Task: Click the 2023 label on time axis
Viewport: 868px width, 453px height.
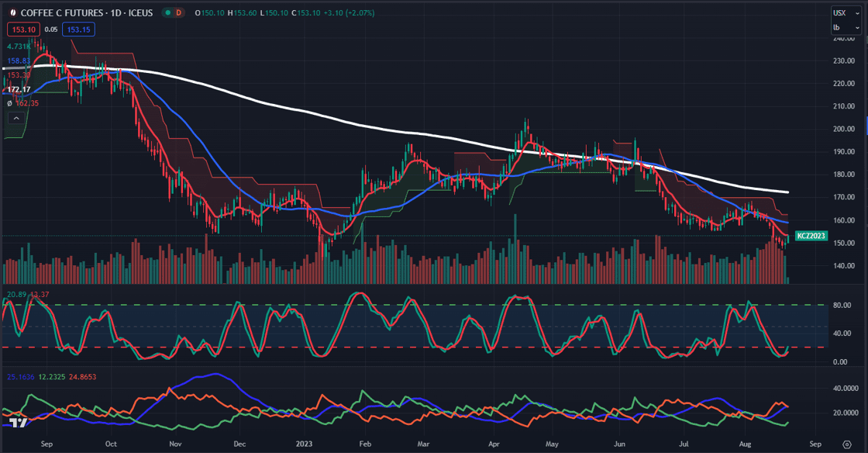Action: [304, 444]
